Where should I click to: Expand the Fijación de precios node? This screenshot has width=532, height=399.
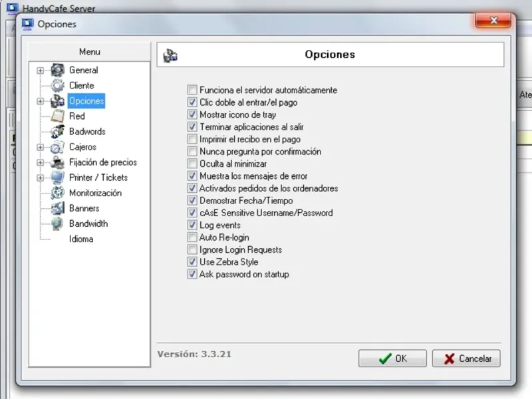(x=41, y=162)
